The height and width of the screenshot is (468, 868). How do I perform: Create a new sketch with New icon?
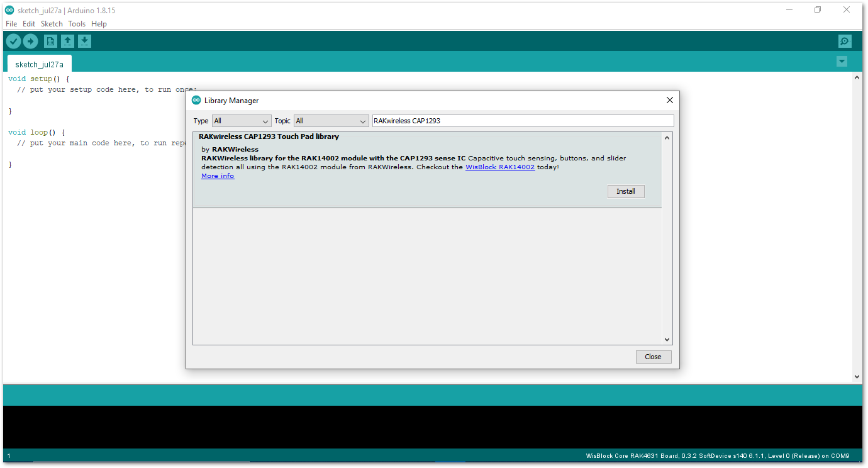coord(50,42)
